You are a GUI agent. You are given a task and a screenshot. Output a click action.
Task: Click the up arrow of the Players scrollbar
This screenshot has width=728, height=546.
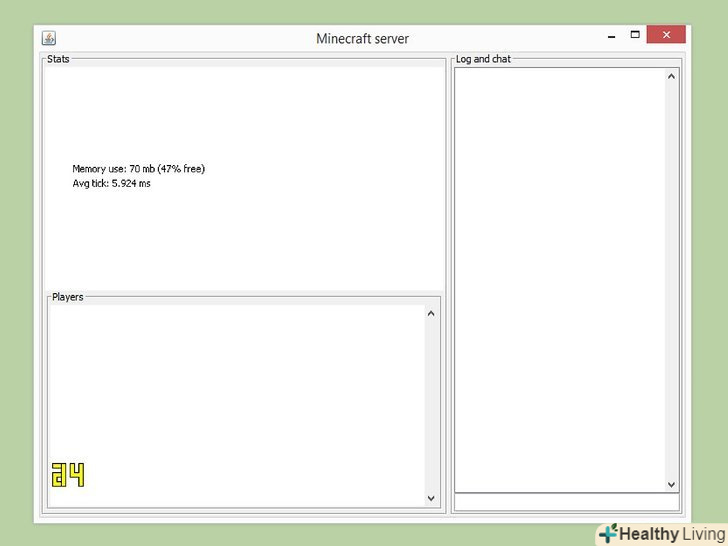coord(431,313)
